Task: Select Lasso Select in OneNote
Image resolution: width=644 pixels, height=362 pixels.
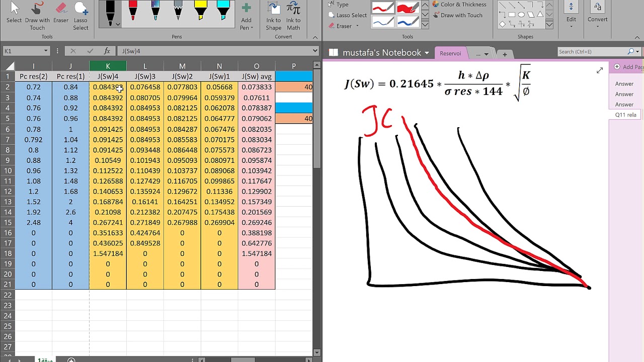Action: click(x=347, y=15)
